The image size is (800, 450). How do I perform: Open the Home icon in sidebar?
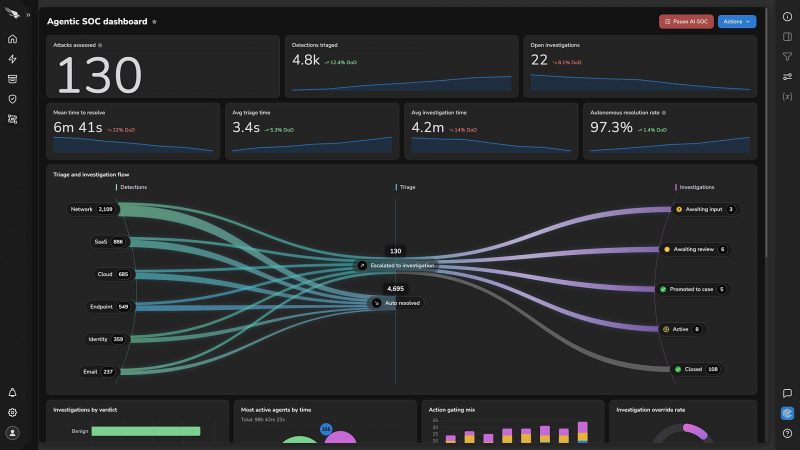(13, 39)
